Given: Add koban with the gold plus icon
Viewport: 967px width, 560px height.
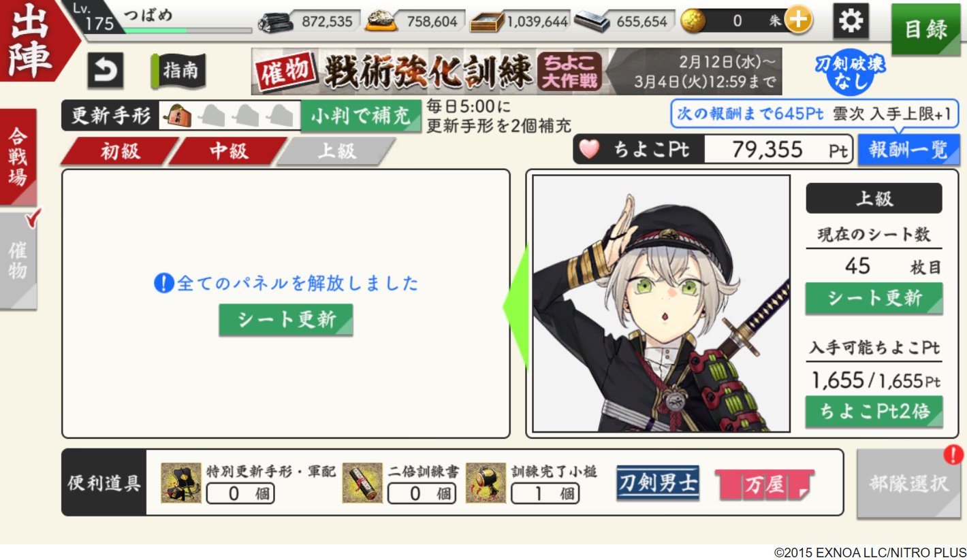Looking at the screenshot, I should [797, 21].
